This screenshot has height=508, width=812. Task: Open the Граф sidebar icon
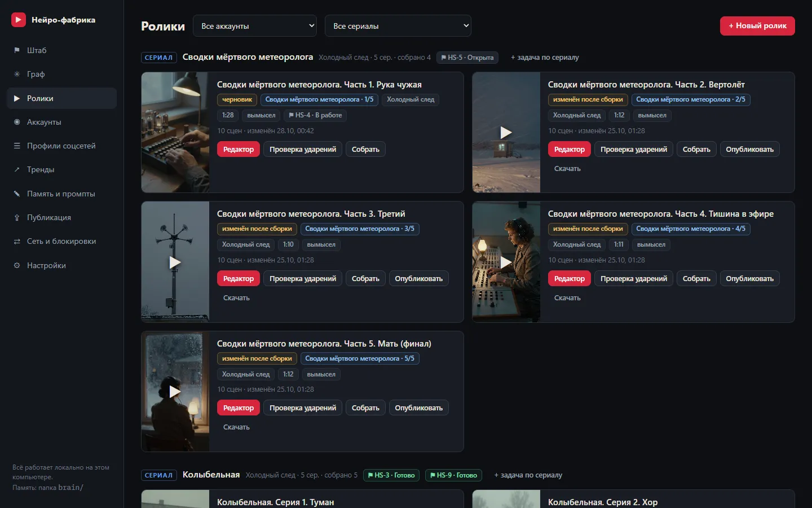[x=17, y=74]
